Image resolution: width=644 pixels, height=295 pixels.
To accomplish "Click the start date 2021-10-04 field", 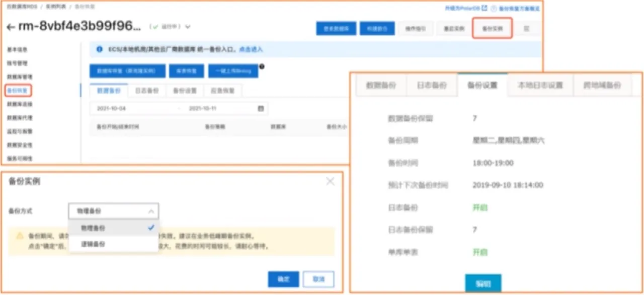I will 112,108.
